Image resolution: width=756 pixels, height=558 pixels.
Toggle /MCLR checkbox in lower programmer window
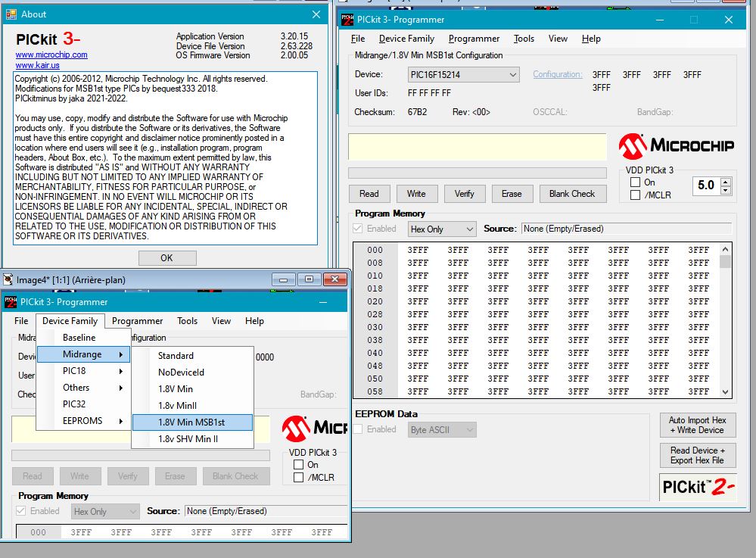[x=298, y=477]
